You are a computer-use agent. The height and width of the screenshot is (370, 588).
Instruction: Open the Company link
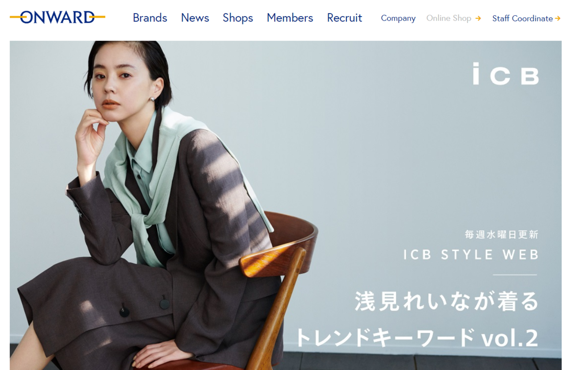click(398, 18)
